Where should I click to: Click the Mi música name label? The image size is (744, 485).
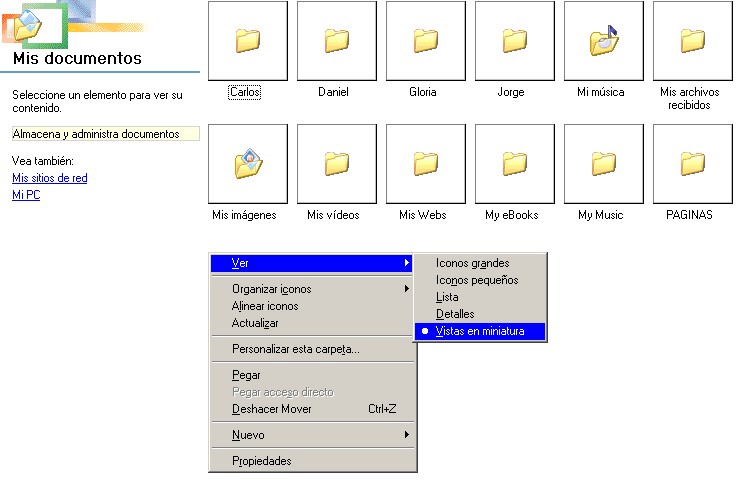point(601,92)
